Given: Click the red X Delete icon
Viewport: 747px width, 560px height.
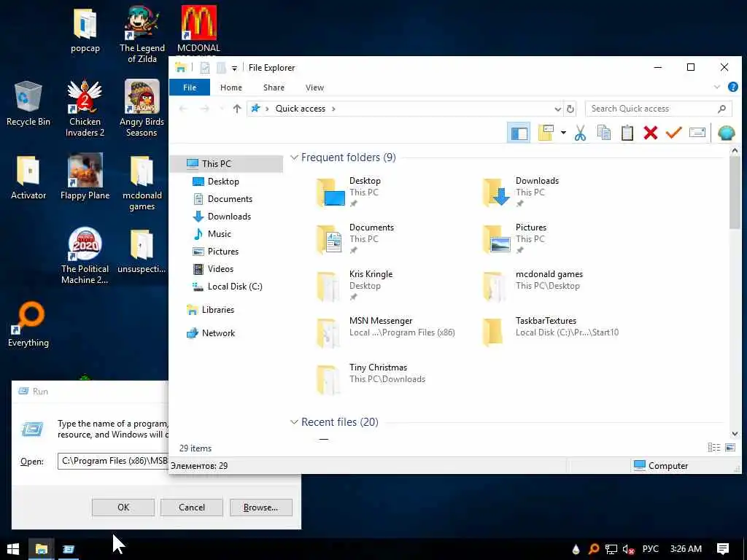Looking at the screenshot, I should tap(650, 133).
